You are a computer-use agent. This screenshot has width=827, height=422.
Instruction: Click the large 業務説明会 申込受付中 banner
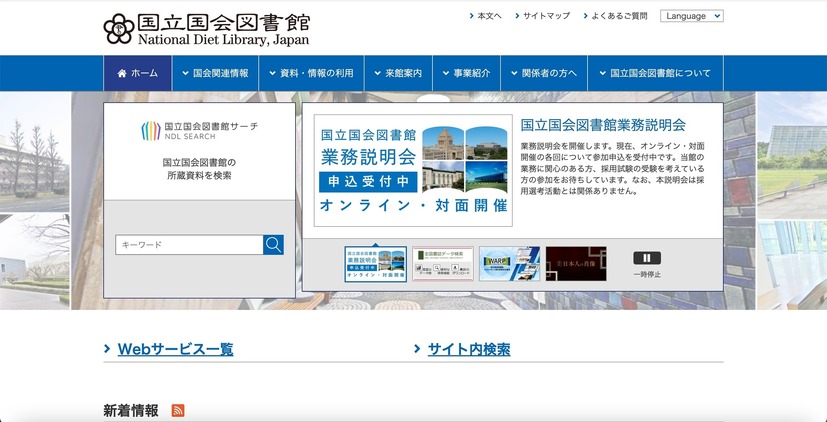point(413,170)
